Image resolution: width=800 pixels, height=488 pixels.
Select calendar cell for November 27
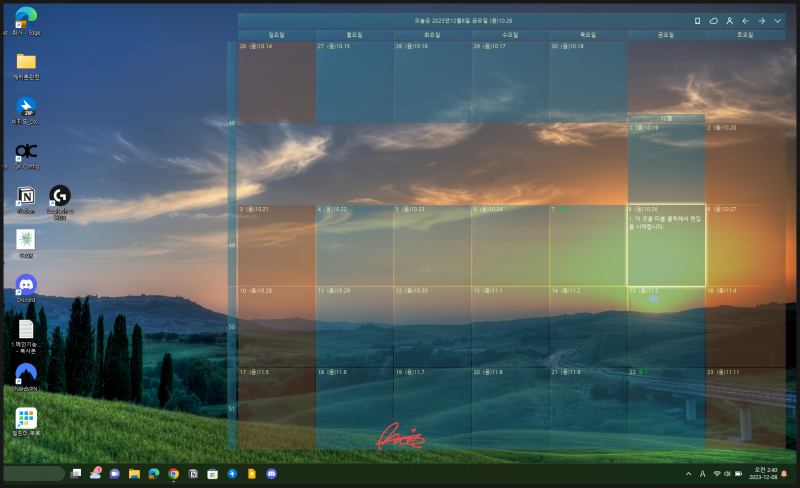tap(355, 82)
